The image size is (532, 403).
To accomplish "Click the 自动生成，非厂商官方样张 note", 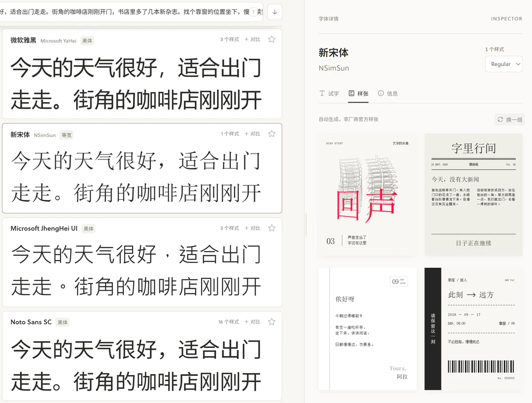I will pos(349,119).
